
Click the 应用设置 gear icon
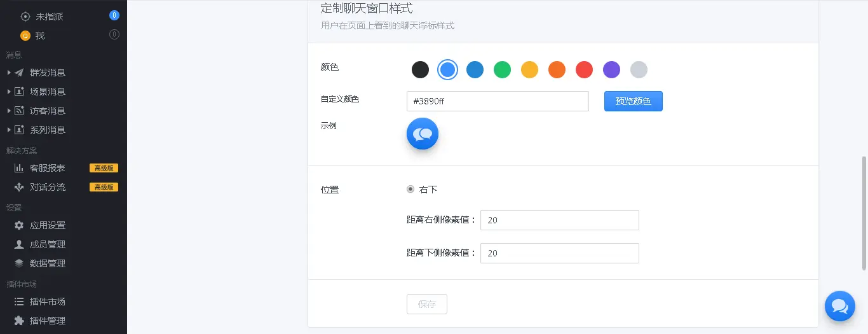(x=19, y=225)
